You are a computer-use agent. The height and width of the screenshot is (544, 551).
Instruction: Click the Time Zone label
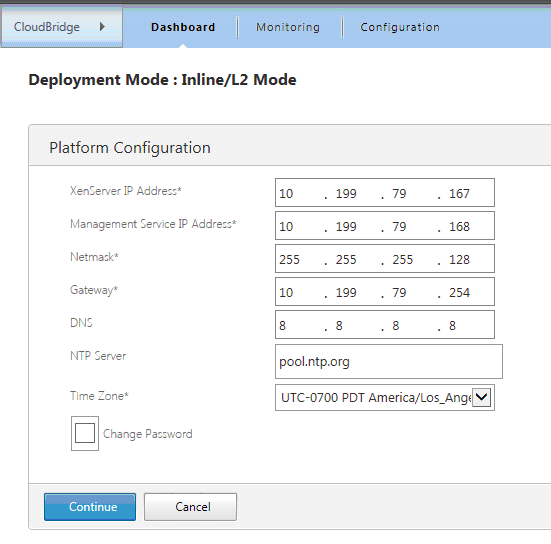pos(99,396)
